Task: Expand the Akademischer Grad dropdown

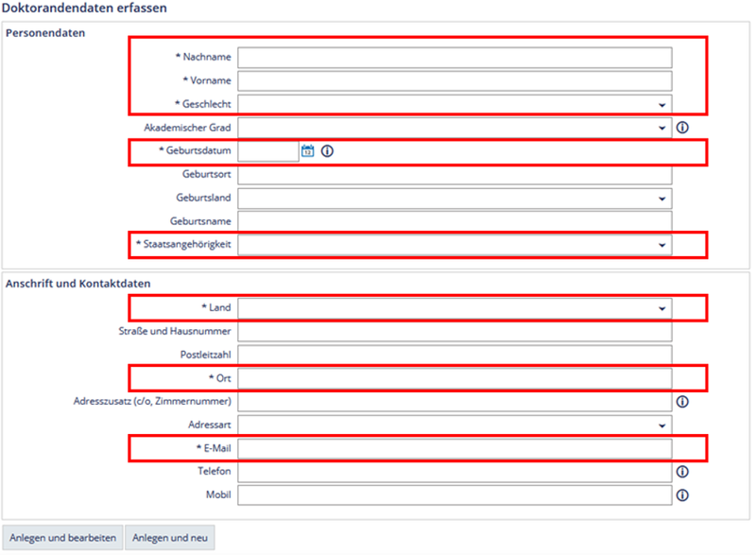Action: point(455,128)
